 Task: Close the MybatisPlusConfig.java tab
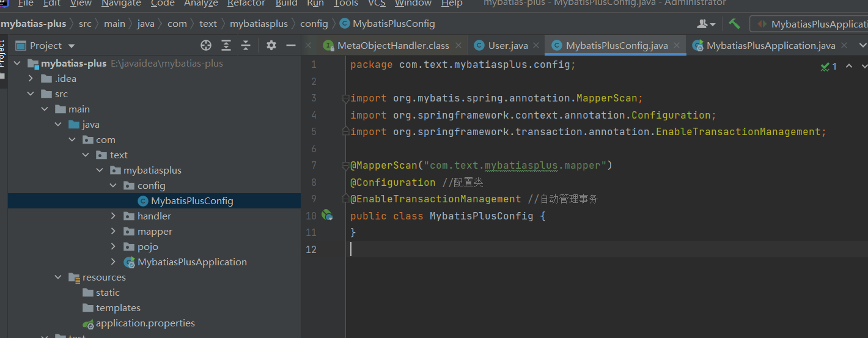point(677,45)
